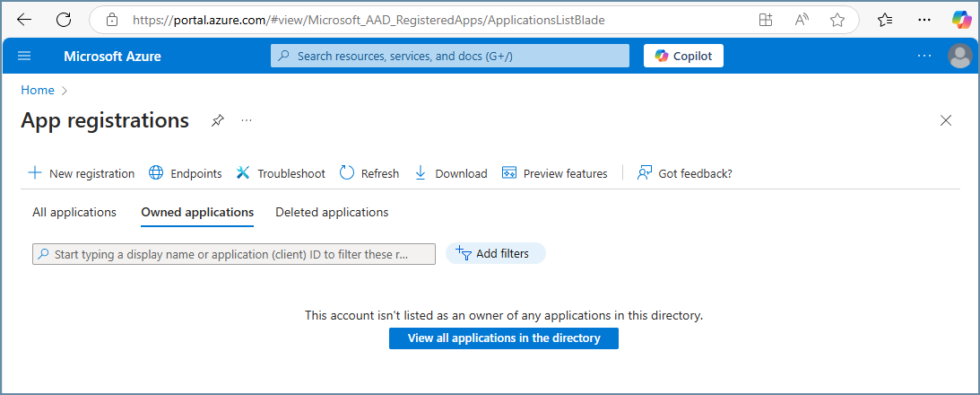This screenshot has height=395, width=980.
Task: Click New registration
Action: tap(82, 173)
